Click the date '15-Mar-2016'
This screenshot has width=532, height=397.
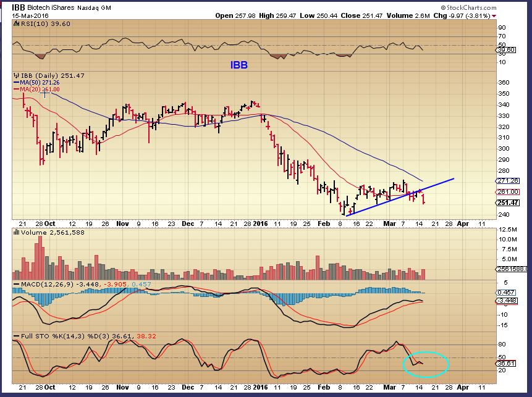pyautogui.click(x=30, y=15)
